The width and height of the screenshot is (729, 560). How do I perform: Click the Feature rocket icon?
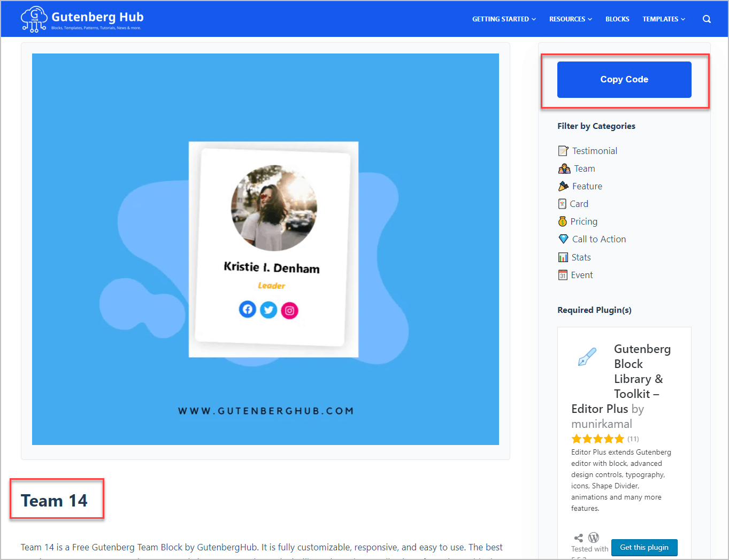pyautogui.click(x=563, y=186)
